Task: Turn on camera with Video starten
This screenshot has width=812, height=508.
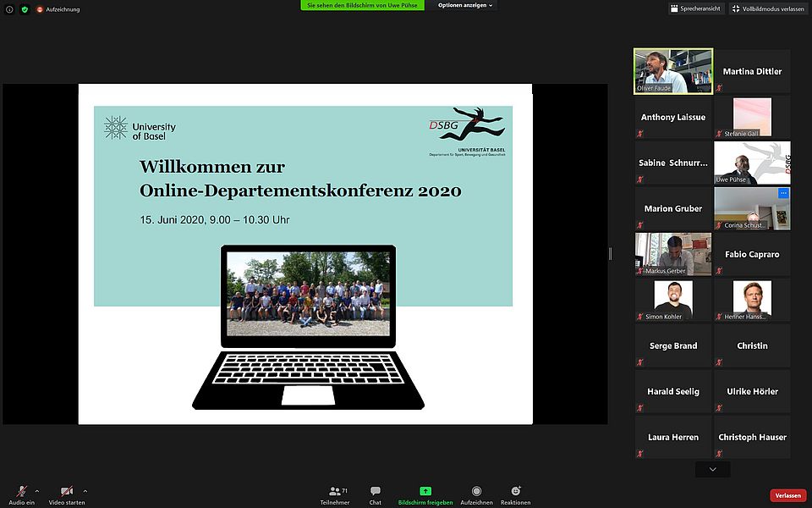Action: click(67, 494)
